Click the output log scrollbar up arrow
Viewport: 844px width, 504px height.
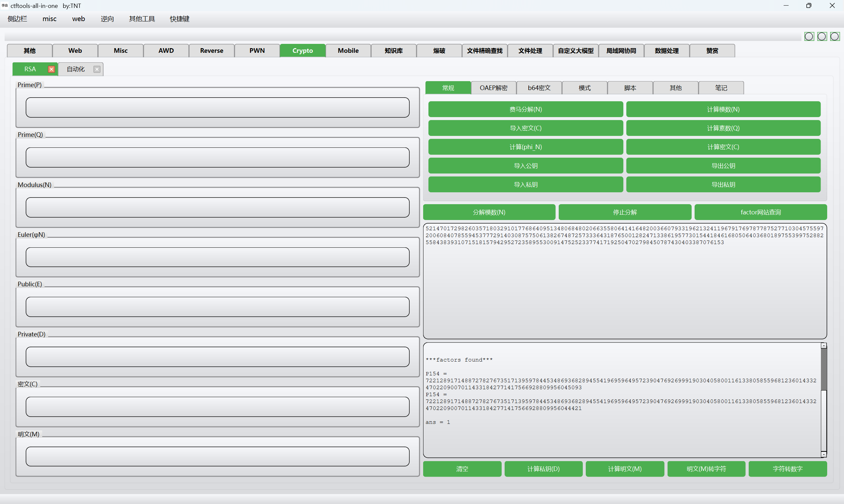(824, 346)
